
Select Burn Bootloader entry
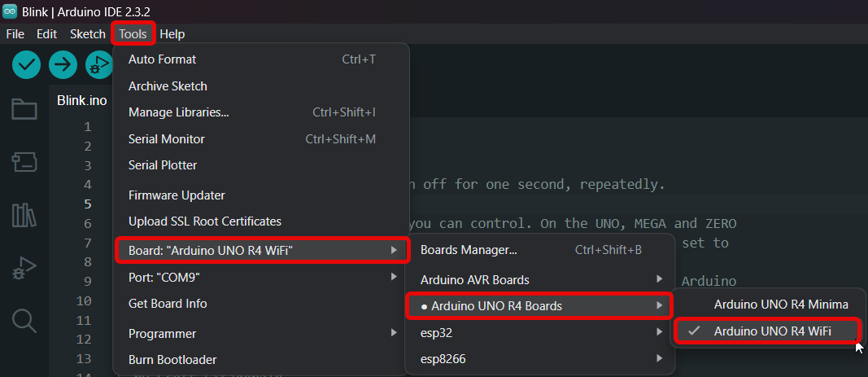pyautogui.click(x=261, y=361)
